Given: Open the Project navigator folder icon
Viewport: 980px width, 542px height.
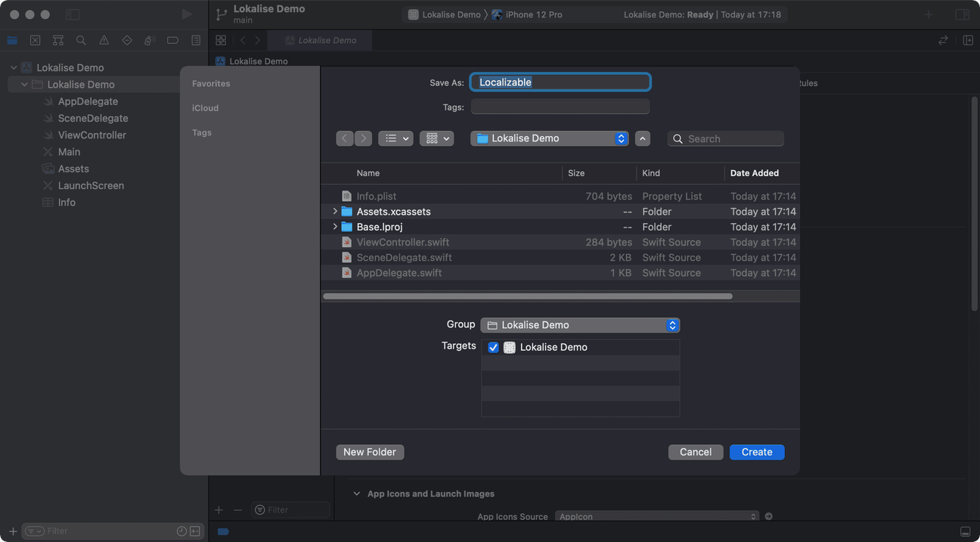Looking at the screenshot, I should [12, 40].
